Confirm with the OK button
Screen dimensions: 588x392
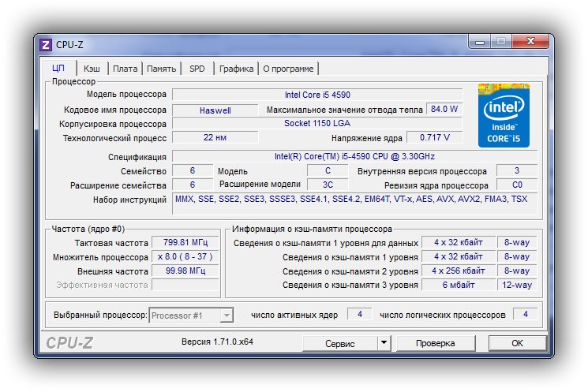(x=517, y=343)
